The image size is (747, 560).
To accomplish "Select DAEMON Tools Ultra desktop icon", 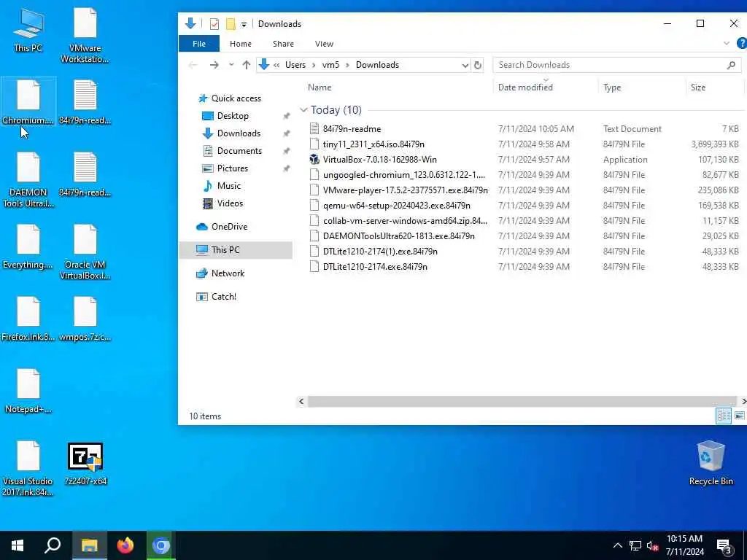I will coord(28,180).
